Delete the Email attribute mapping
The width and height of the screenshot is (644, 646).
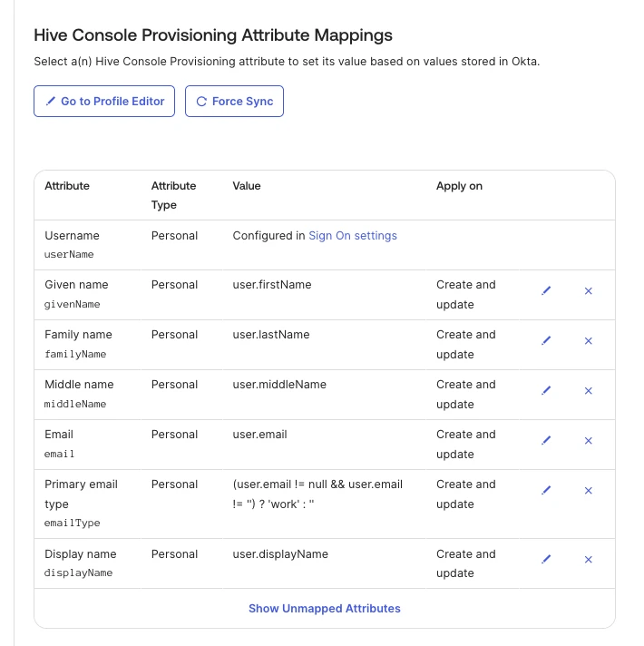[589, 440]
